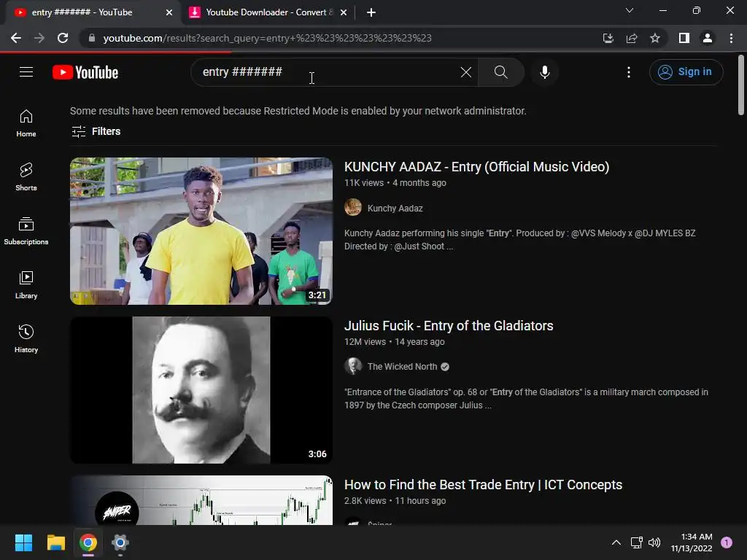Open Subscriptions in the sidebar
This screenshot has width=747, height=560.
(26, 231)
